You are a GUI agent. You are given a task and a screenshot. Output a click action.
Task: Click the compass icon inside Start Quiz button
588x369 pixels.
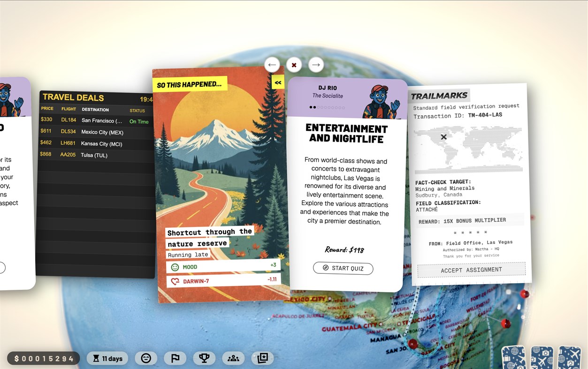pyautogui.click(x=326, y=268)
